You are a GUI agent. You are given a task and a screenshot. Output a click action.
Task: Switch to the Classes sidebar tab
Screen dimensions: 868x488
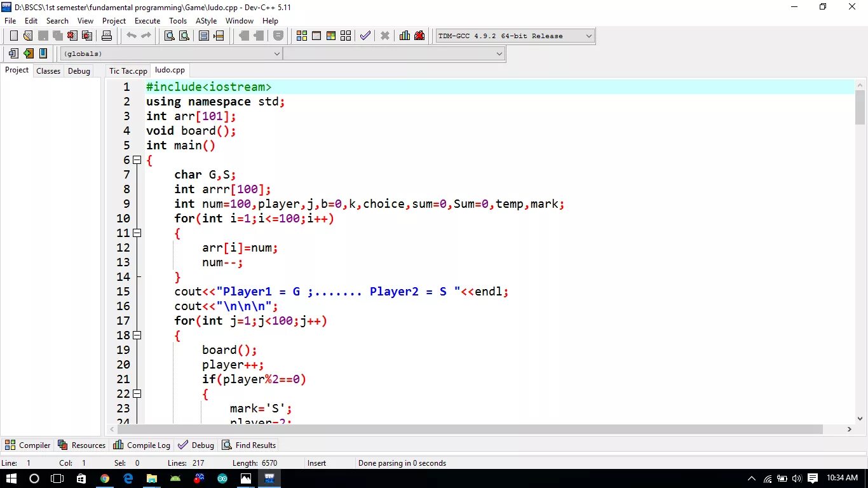click(48, 71)
